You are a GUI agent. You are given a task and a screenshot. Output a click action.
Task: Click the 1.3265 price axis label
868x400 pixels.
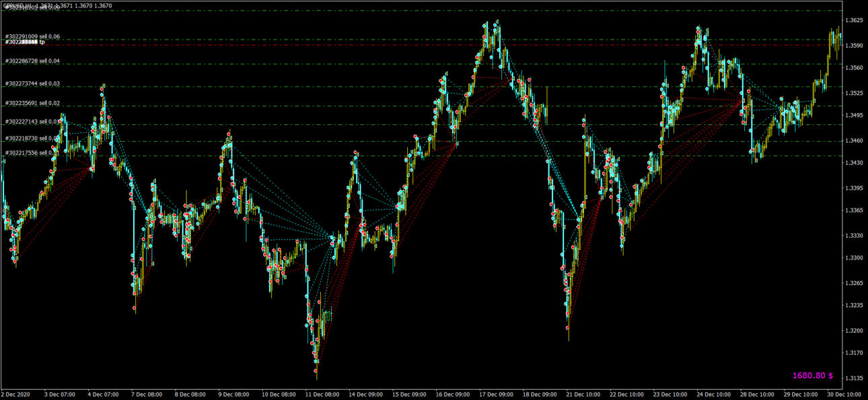855,283
